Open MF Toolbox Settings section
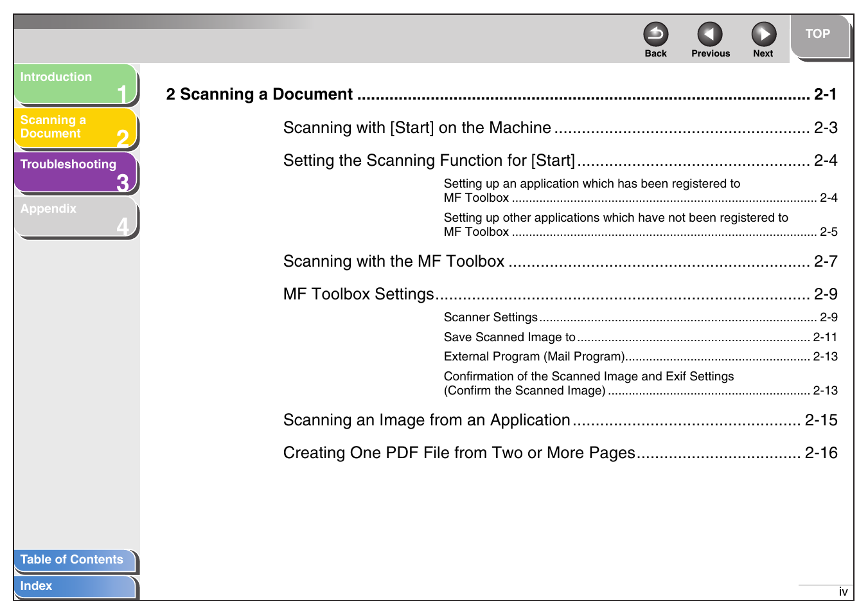Screen dimensions: 868x613 tap(560, 294)
